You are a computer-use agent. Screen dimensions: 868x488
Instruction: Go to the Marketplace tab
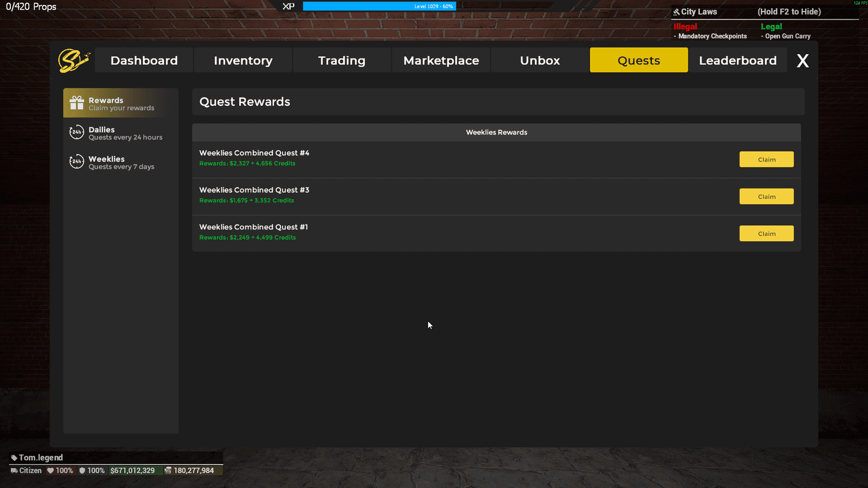(441, 60)
